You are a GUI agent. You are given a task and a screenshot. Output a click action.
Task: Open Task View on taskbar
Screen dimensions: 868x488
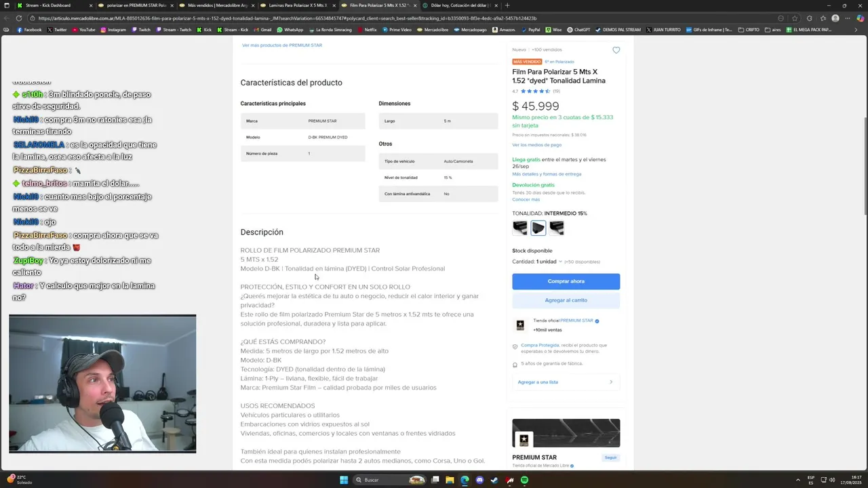(x=435, y=480)
